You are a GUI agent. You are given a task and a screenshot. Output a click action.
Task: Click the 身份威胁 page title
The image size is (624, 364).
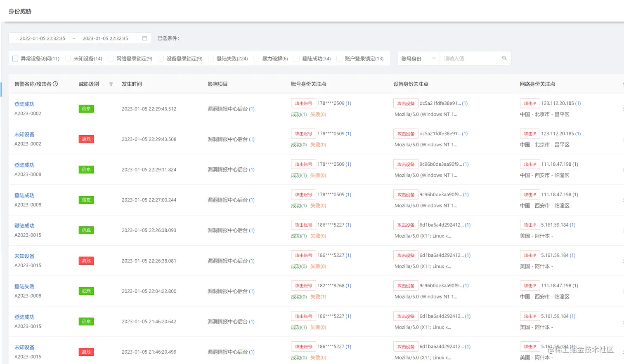pos(20,11)
